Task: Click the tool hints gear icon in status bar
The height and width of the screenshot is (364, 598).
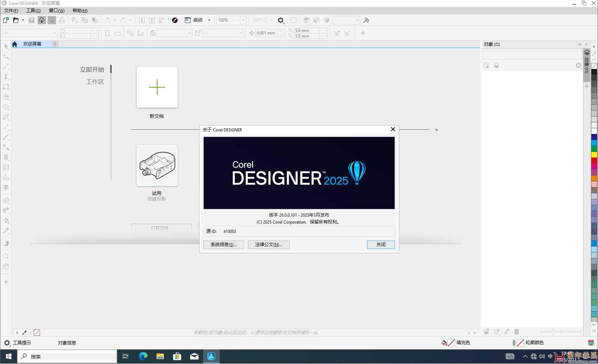Action: [7, 343]
